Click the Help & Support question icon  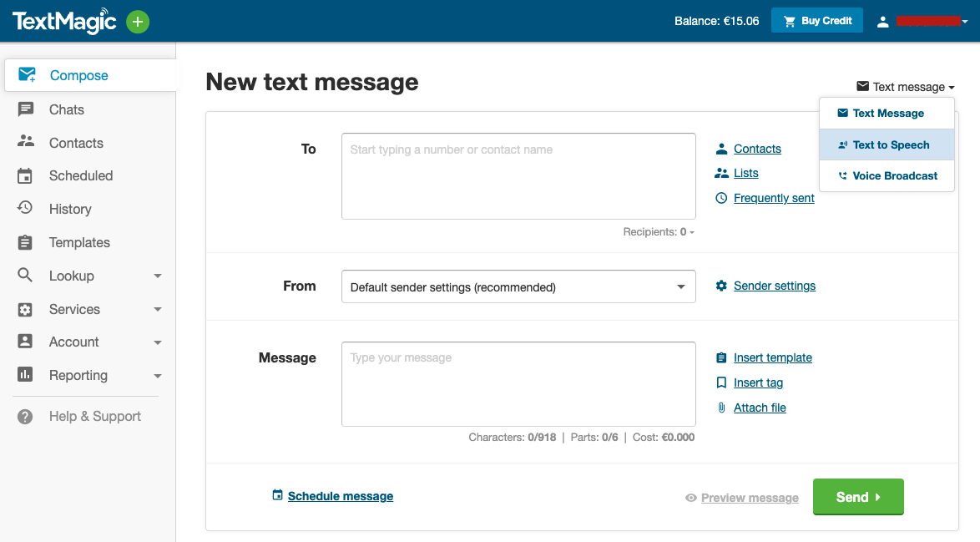(26, 417)
